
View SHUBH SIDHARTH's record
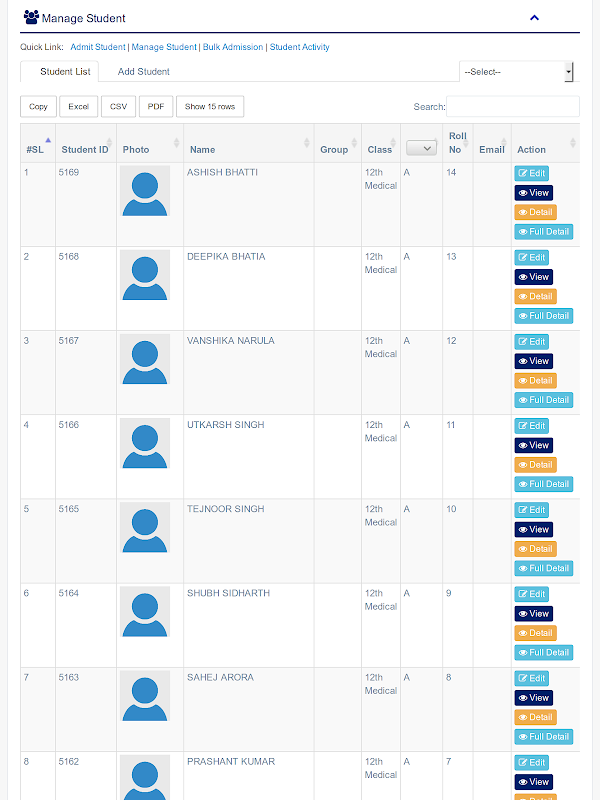(533, 613)
